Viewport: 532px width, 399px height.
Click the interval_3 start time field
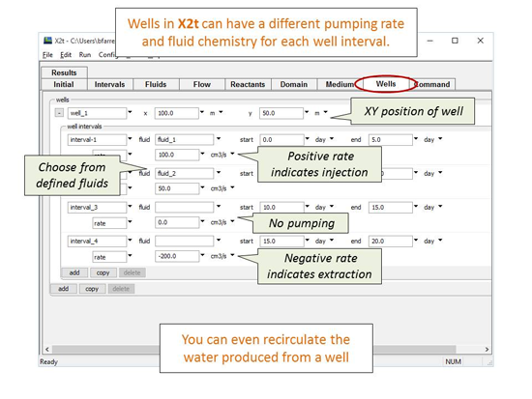pos(281,207)
